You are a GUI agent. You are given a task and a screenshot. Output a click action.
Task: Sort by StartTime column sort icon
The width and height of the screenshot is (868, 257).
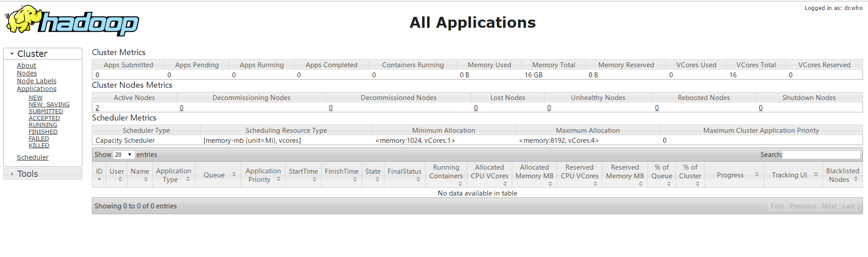(x=314, y=180)
